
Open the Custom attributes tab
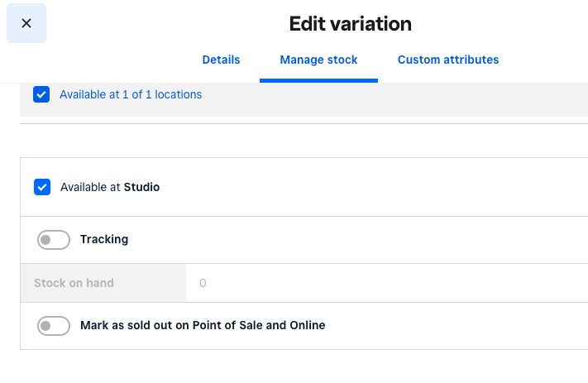(448, 60)
